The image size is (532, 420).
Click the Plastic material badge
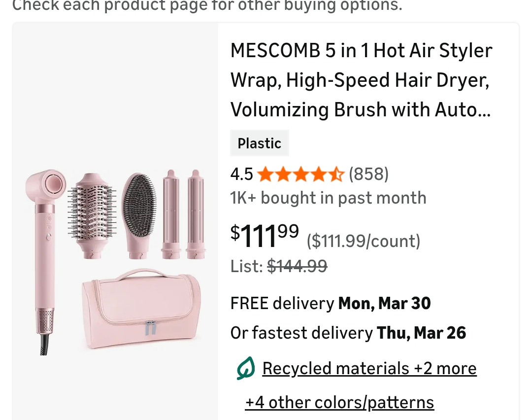259,143
